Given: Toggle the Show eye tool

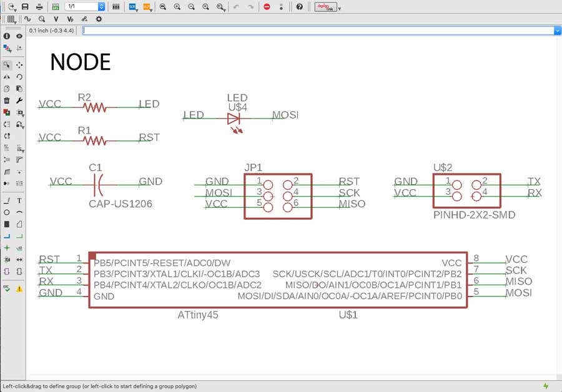Looking at the screenshot, I should click(19, 36).
